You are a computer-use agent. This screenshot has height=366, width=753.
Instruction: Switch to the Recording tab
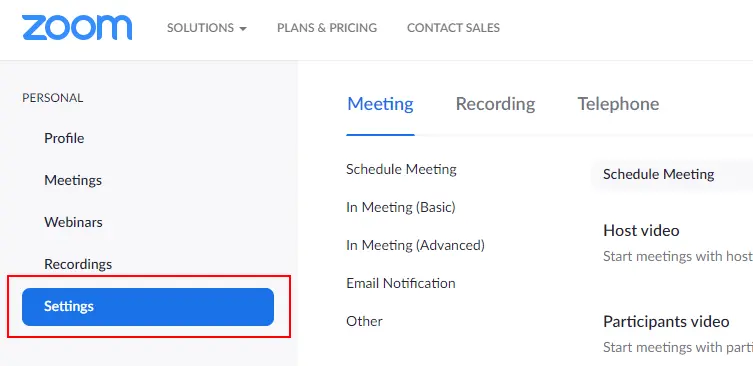pyautogui.click(x=496, y=104)
